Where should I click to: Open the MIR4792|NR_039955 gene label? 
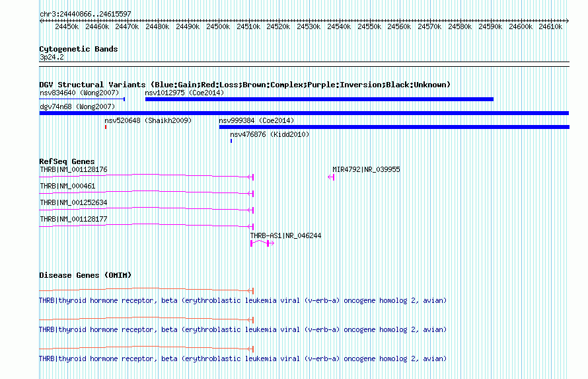coord(367,169)
